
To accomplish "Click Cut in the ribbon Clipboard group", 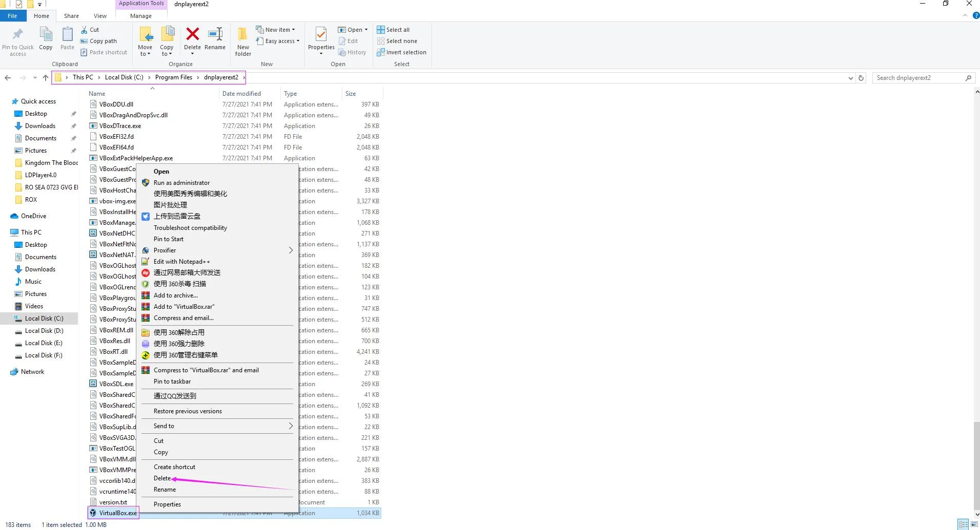I will point(90,30).
